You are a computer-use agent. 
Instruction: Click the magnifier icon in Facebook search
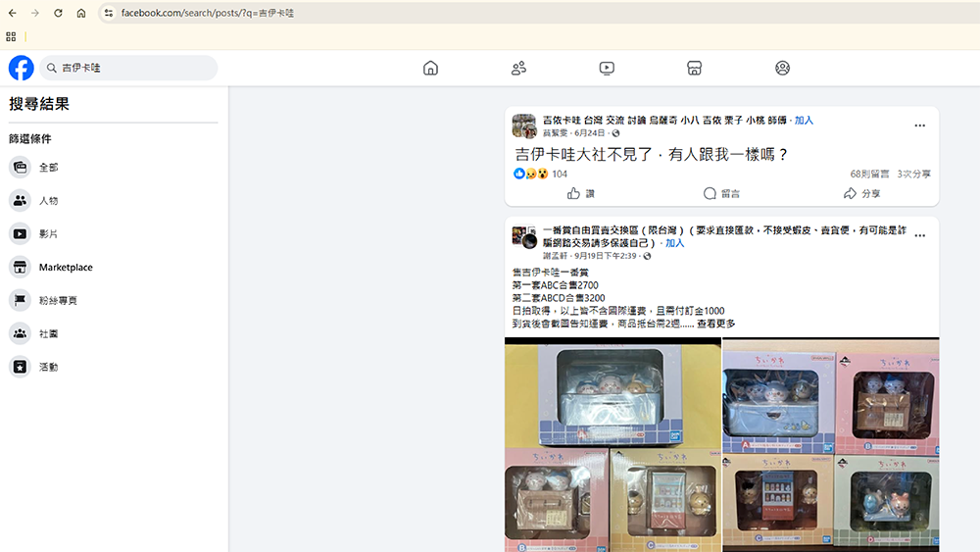tap(52, 68)
